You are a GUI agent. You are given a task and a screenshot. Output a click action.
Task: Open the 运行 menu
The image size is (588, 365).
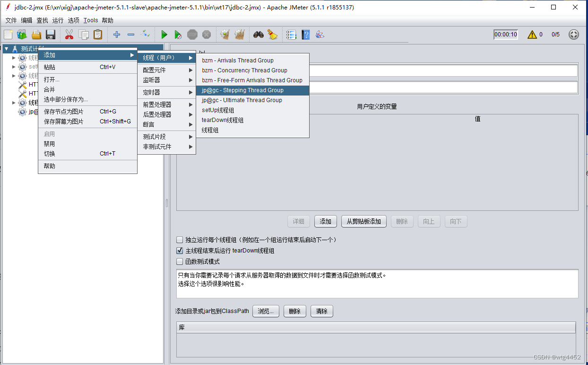pyautogui.click(x=58, y=20)
